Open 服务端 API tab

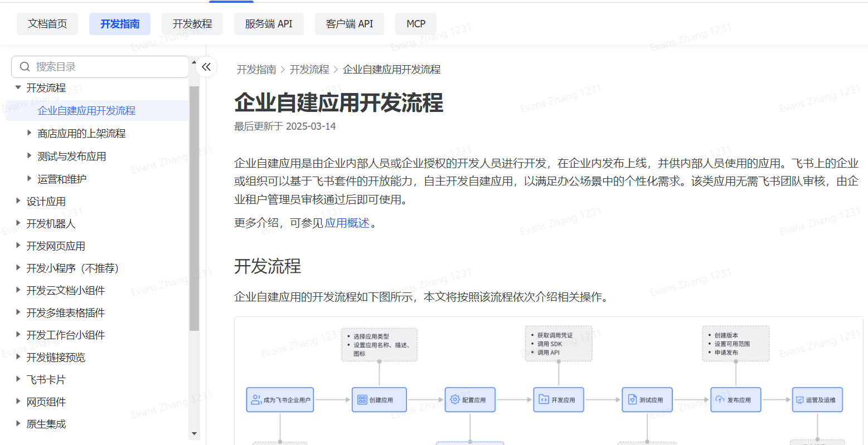[269, 24]
